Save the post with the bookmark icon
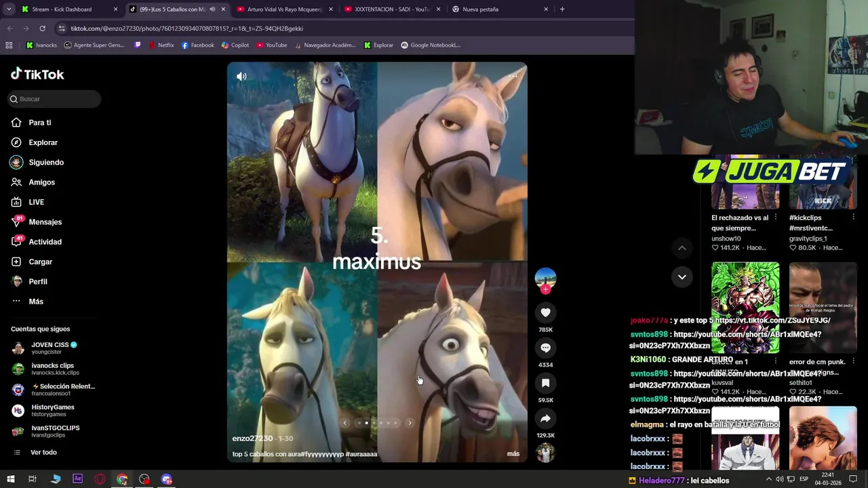 545,383
